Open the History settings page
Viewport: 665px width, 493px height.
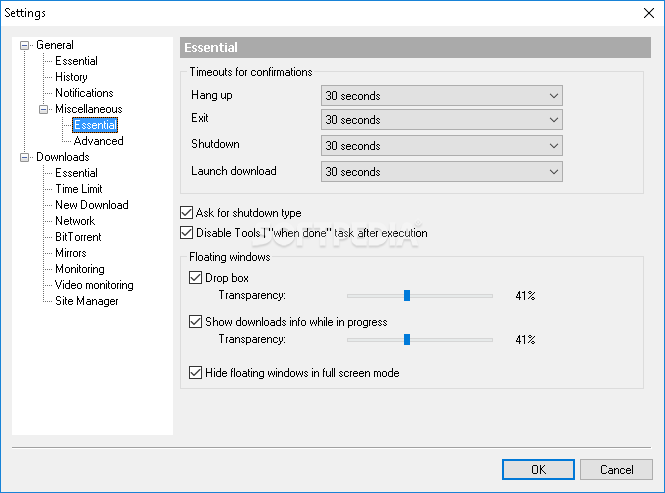coord(71,77)
